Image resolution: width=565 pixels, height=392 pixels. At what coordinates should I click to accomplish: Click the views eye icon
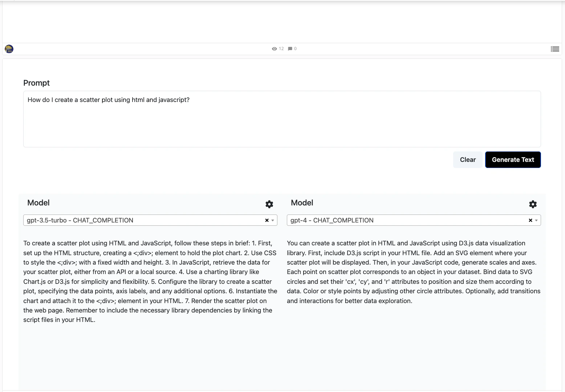pos(275,49)
